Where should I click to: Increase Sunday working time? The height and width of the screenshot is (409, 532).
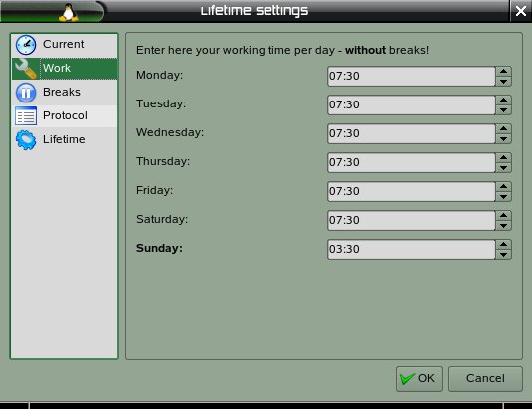[x=503, y=244]
